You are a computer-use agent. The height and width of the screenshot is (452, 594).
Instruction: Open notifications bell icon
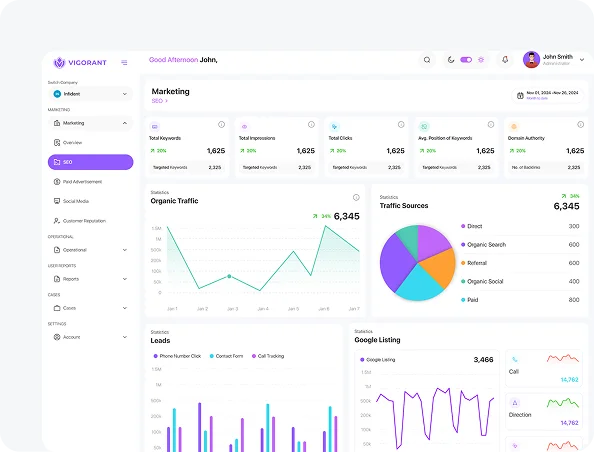505,60
